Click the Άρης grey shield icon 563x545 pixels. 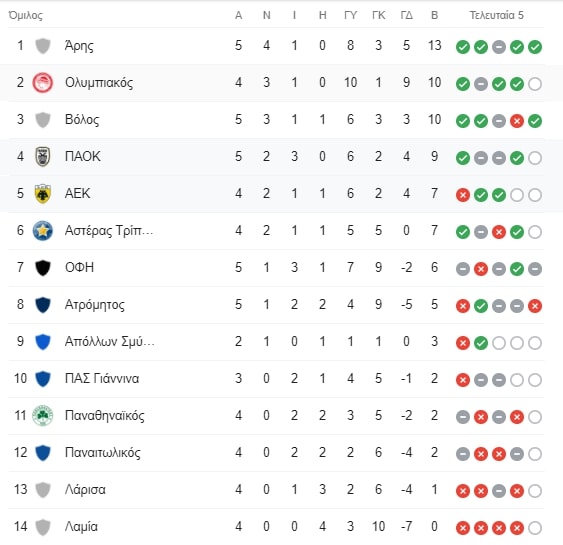(43, 46)
